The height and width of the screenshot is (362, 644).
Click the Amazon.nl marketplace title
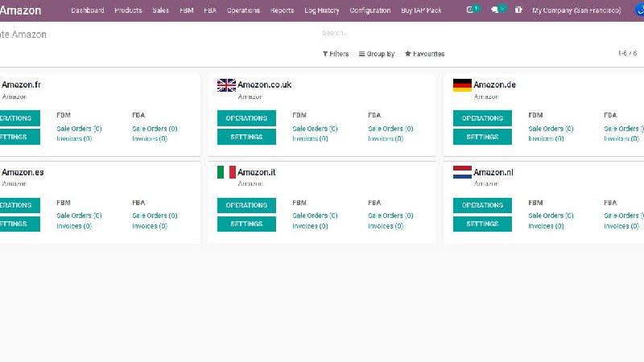(x=493, y=172)
